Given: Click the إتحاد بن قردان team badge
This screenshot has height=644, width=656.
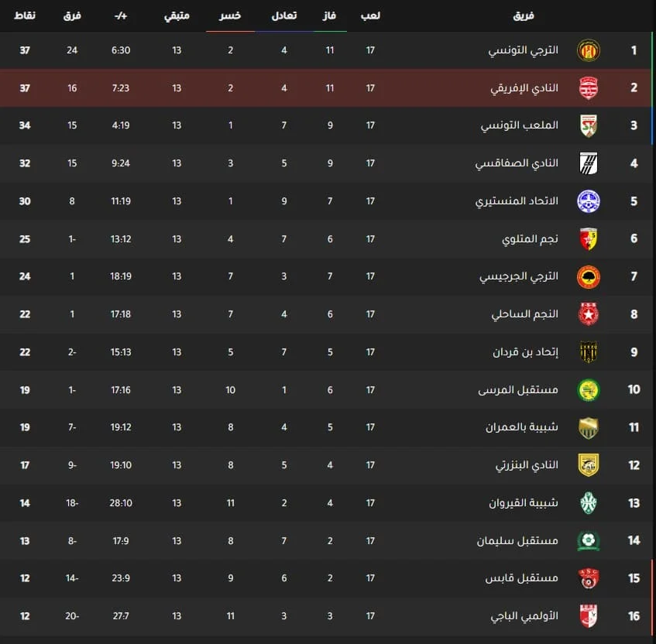Looking at the screenshot, I should coord(589,352).
